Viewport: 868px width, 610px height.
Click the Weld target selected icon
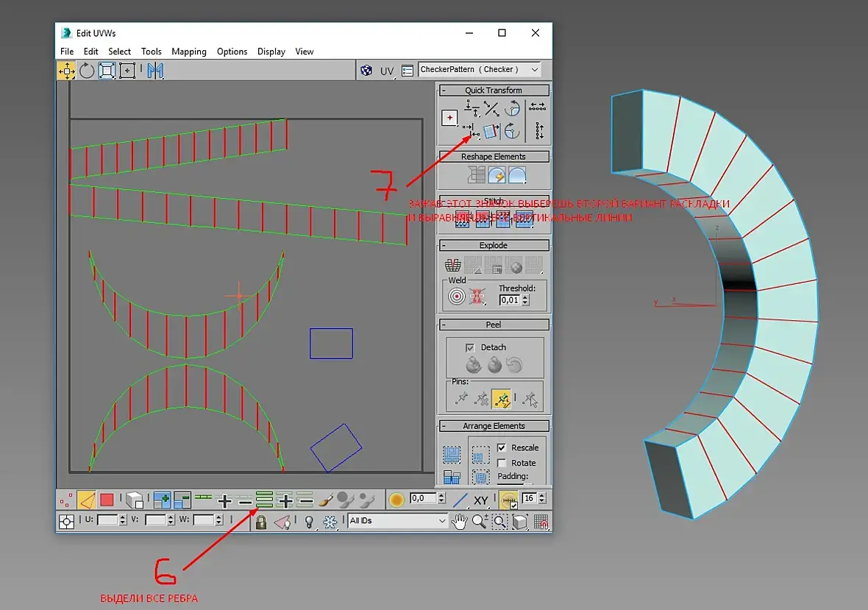(457, 297)
